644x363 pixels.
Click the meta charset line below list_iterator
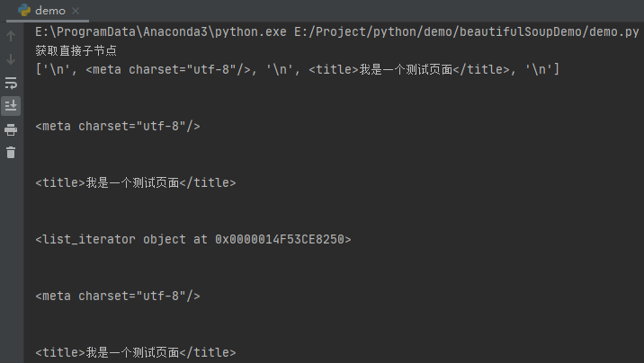click(118, 296)
